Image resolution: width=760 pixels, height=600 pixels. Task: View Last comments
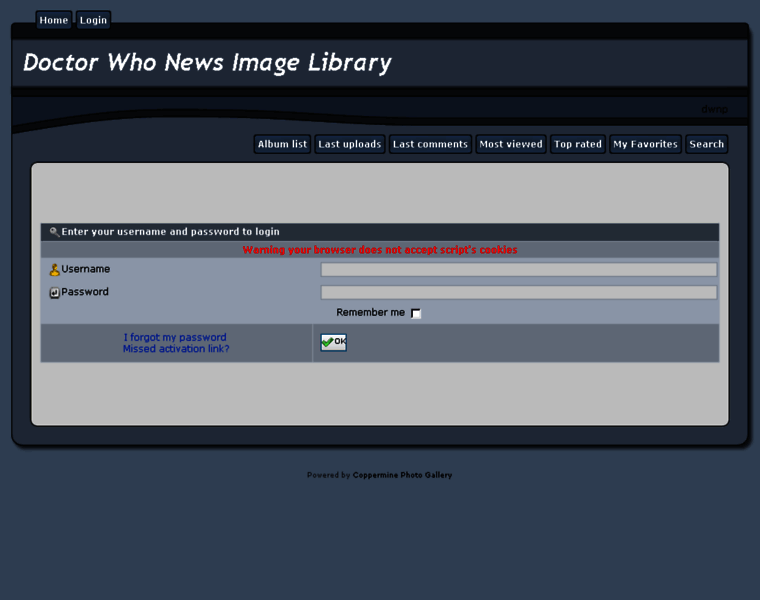(x=430, y=144)
